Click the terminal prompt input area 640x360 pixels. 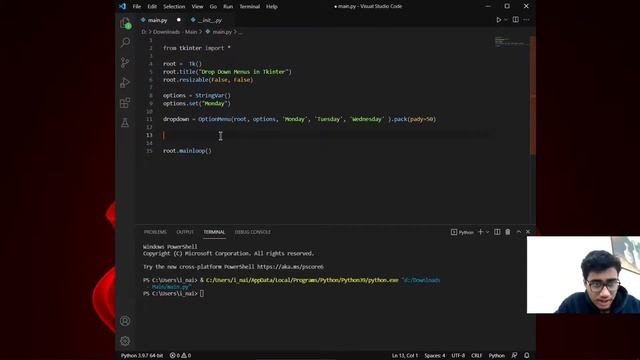click(202, 293)
